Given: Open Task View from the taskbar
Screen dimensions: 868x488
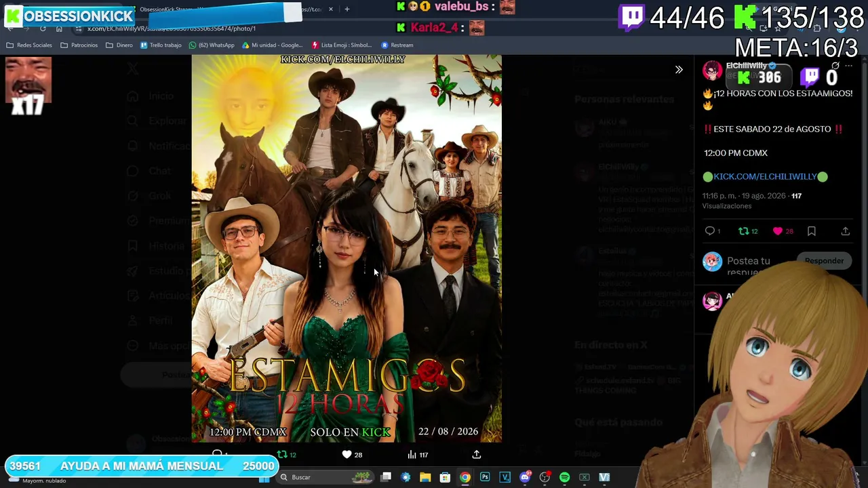Looking at the screenshot, I should (x=386, y=477).
